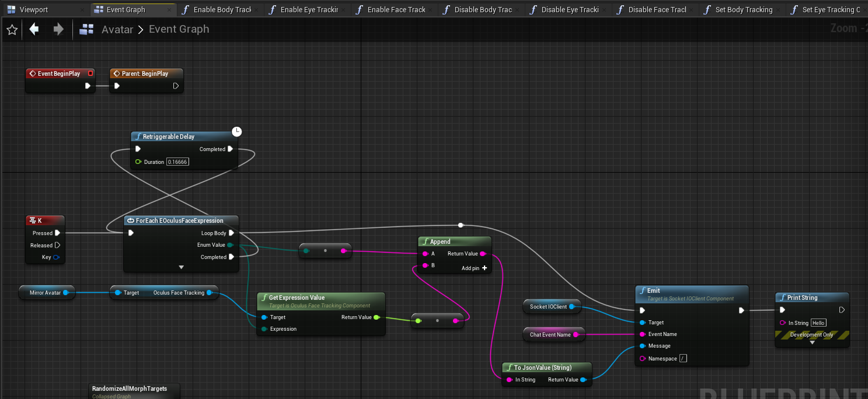Click the Append node B input pin
Screen dimensions: 868x399
click(424, 265)
